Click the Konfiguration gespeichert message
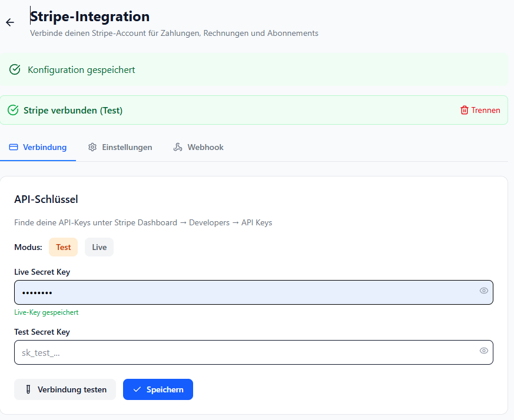Viewport: 514px width, 420px height. coord(81,70)
